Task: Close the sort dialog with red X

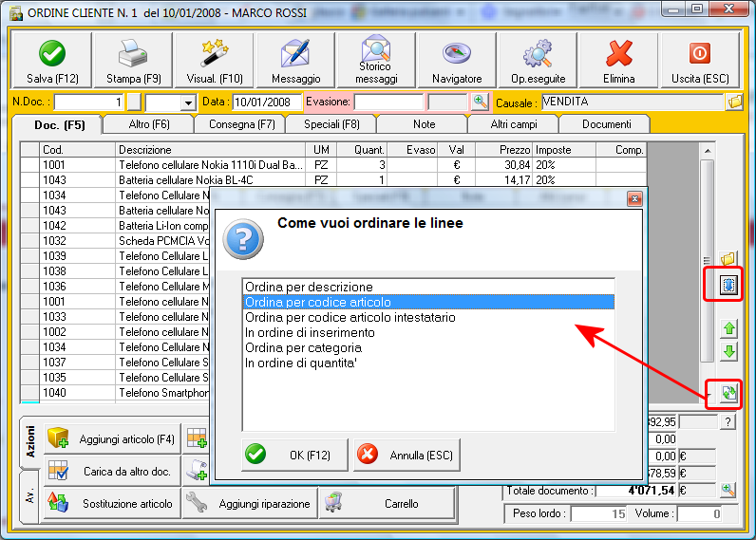Action: tap(634, 198)
